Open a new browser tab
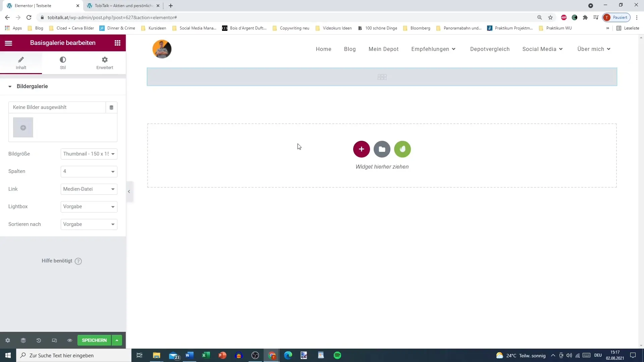 171,6
